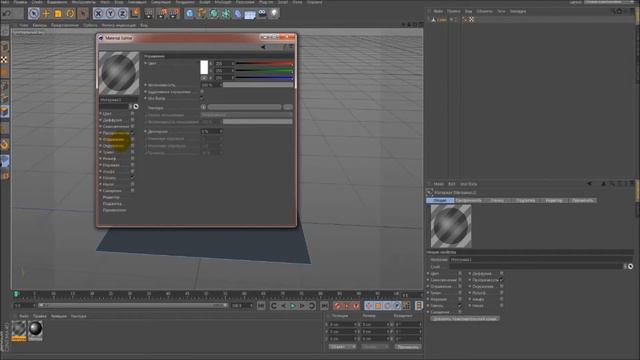Add a Camera object
This screenshot has height=360, width=640.
point(262,13)
